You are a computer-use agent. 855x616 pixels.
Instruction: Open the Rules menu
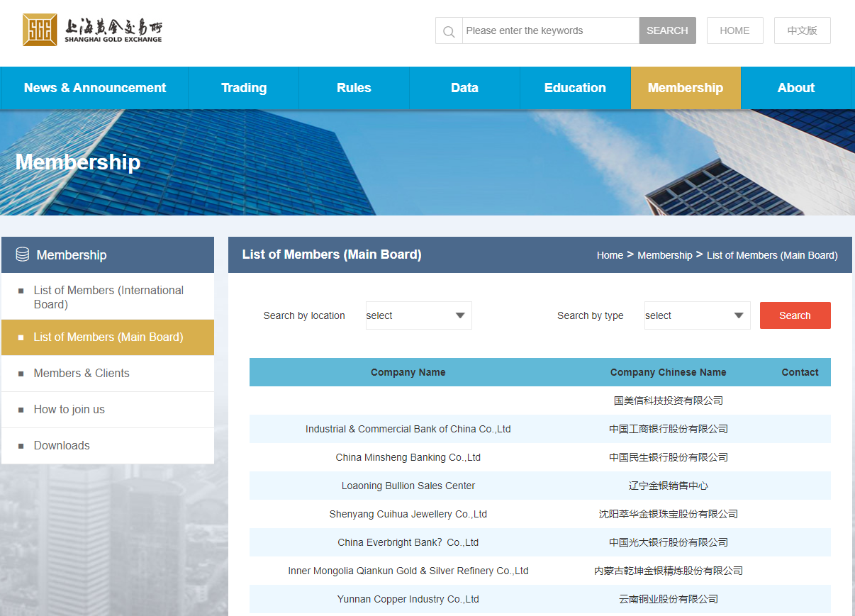click(x=354, y=88)
